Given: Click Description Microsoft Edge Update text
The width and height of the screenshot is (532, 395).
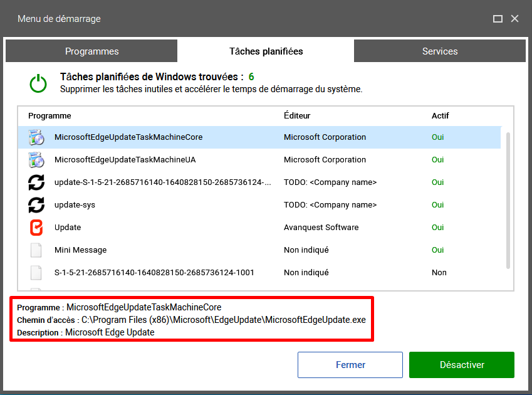Looking at the screenshot, I should [x=110, y=332].
